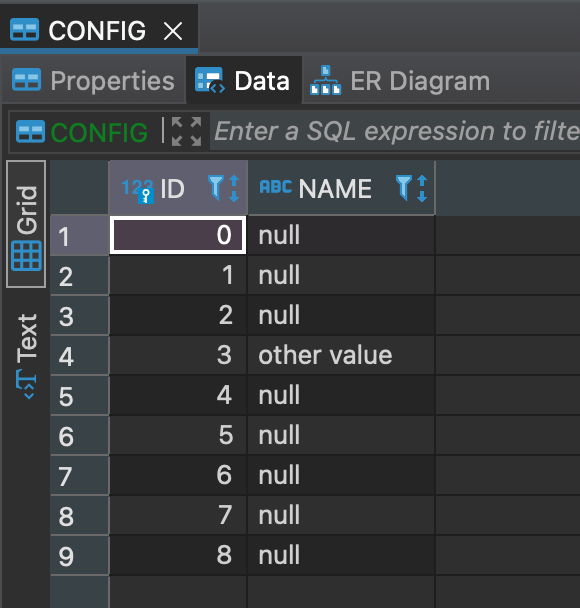The height and width of the screenshot is (608, 580).
Task: Click the maximize panel arrows icon
Action: (186, 131)
